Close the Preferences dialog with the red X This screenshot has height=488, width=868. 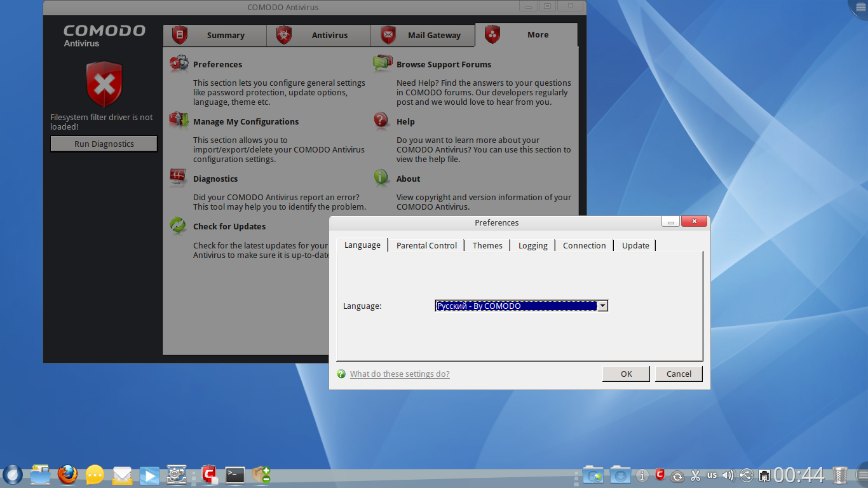(694, 222)
